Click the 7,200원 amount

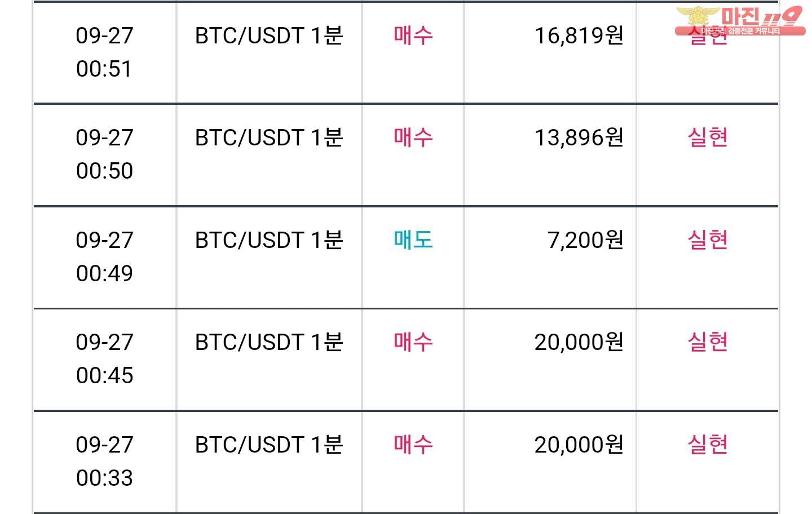pyautogui.click(x=586, y=241)
